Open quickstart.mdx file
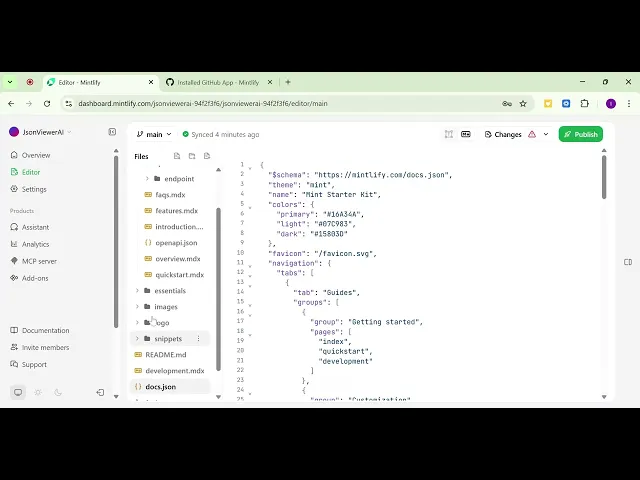The image size is (640, 480). click(x=179, y=275)
